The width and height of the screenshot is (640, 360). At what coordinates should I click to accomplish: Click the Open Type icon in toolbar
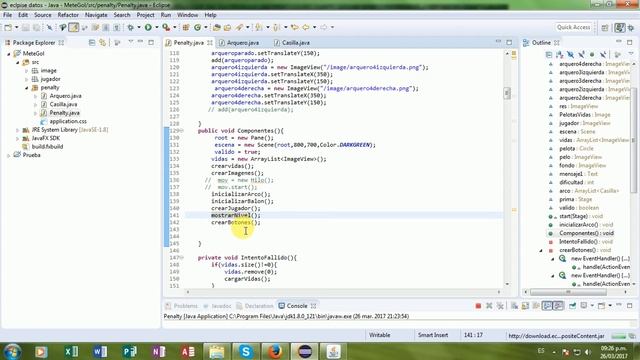click(x=217, y=27)
